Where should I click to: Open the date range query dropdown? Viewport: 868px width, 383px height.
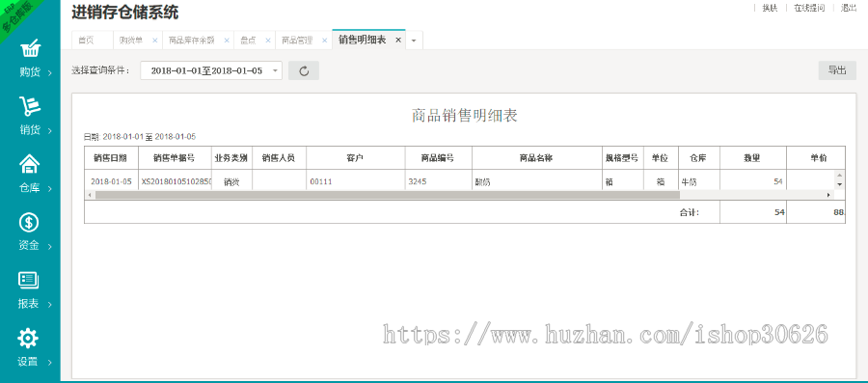pyautogui.click(x=211, y=70)
